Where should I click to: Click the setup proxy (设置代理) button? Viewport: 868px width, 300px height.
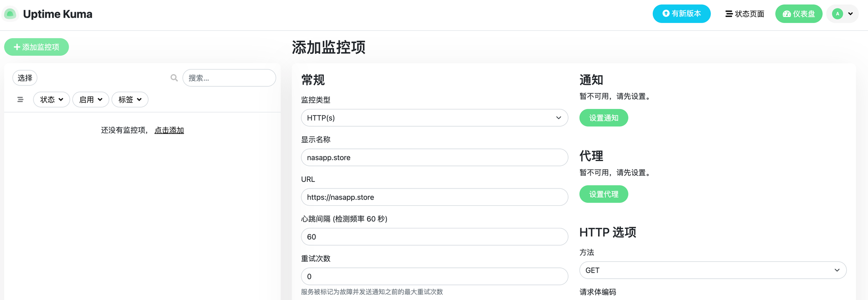click(x=603, y=194)
